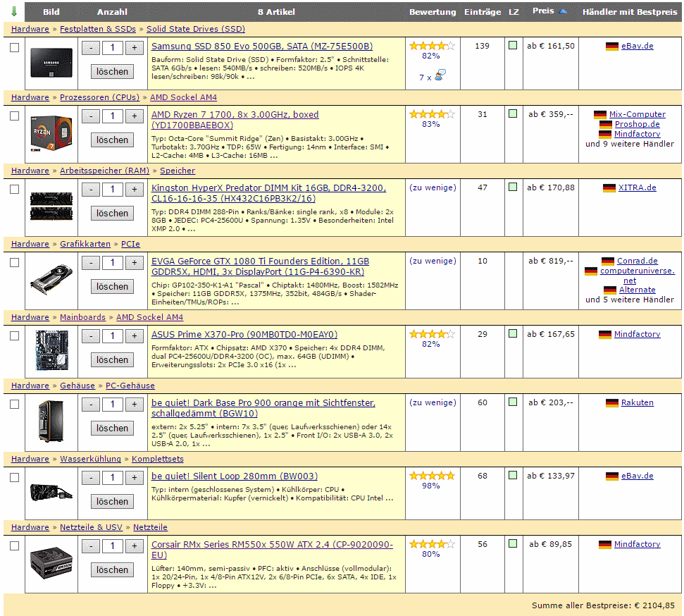Click quantity field for Samsung SSD
The height and width of the screenshot is (616, 684).
click(x=113, y=48)
